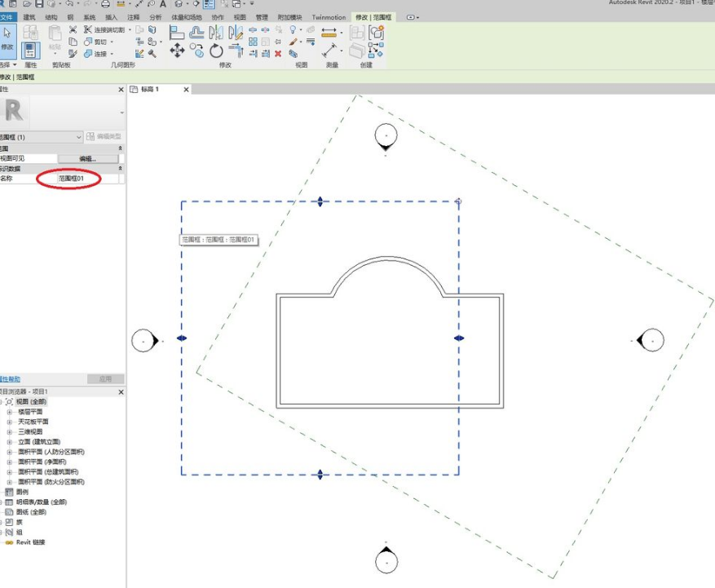Screen dimensions: 715x588
Task: Click the north elevation marker circle
Action: (x=386, y=135)
